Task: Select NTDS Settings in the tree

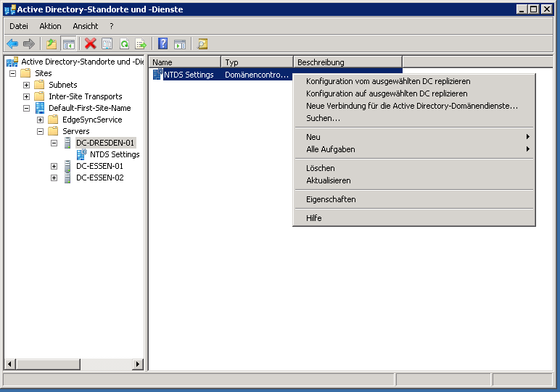Action: point(115,154)
